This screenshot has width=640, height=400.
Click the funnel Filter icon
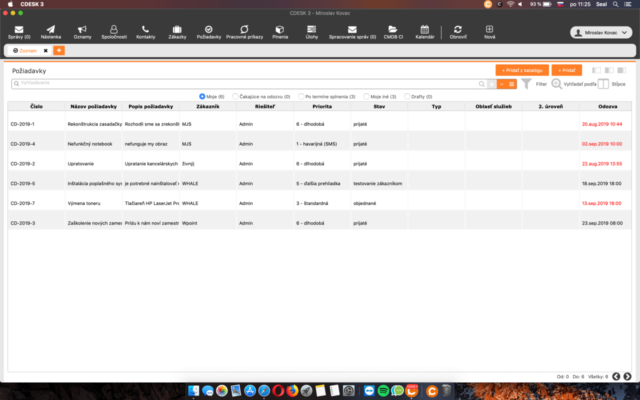tap(527, 84)
